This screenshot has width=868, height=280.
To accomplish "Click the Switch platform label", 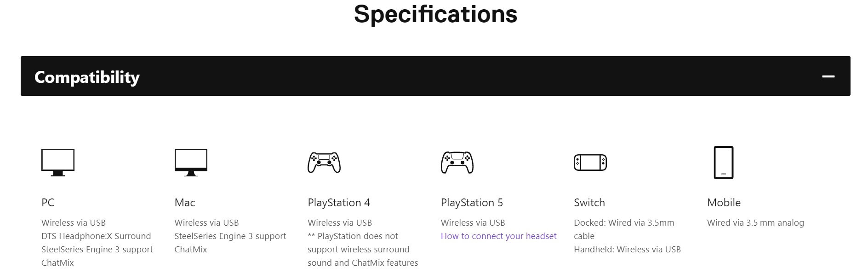I will tap(589, 203).
